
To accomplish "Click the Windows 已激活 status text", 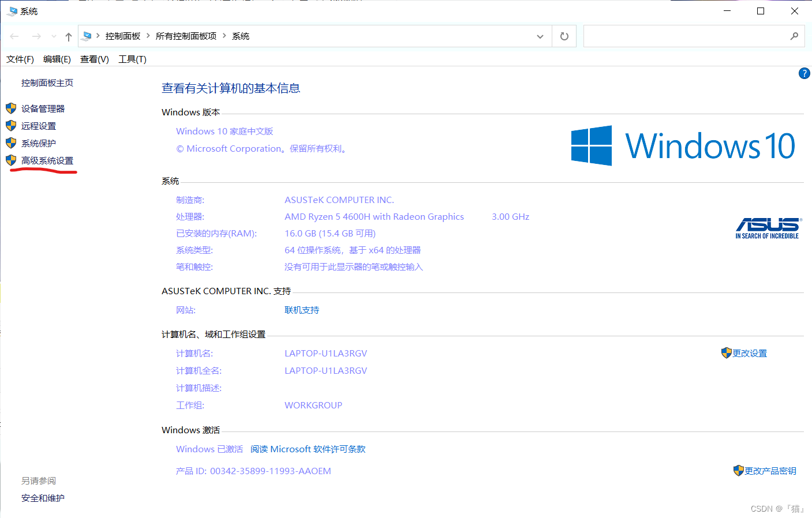I will click(209, 449).
